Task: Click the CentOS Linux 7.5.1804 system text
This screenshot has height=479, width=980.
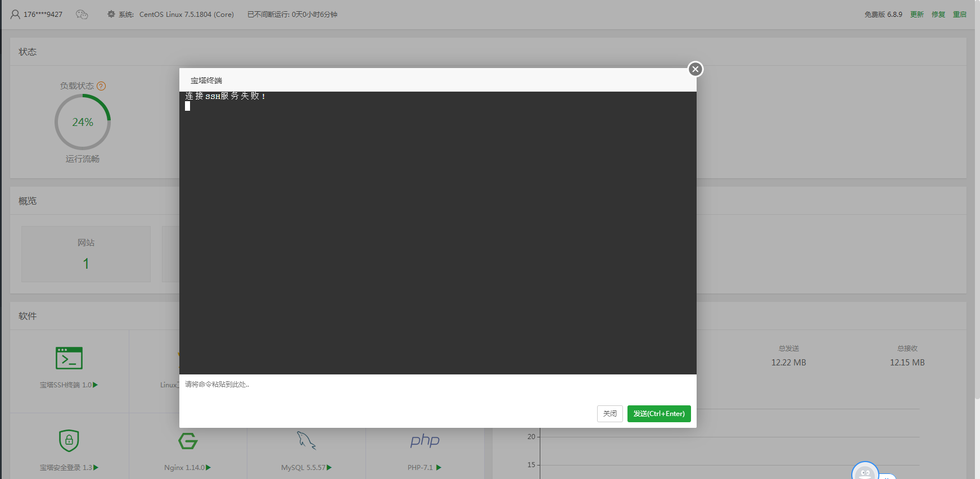Action: point(187,15)
